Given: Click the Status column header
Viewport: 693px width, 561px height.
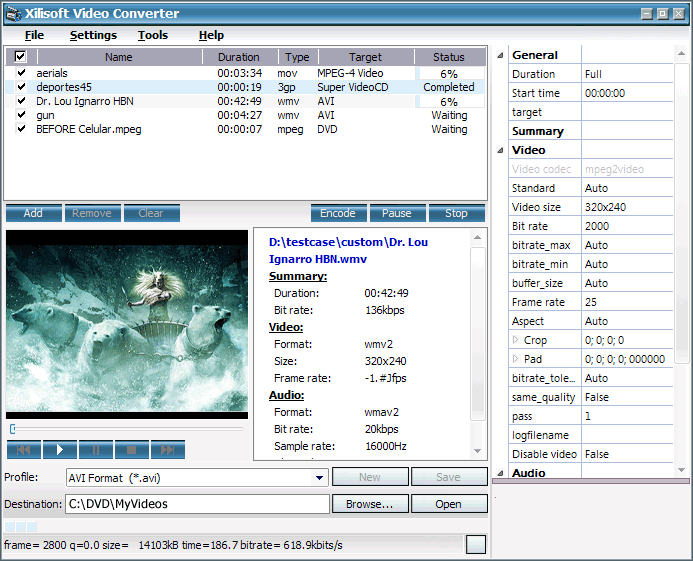Looking at the screenshot, I should 449,57.
